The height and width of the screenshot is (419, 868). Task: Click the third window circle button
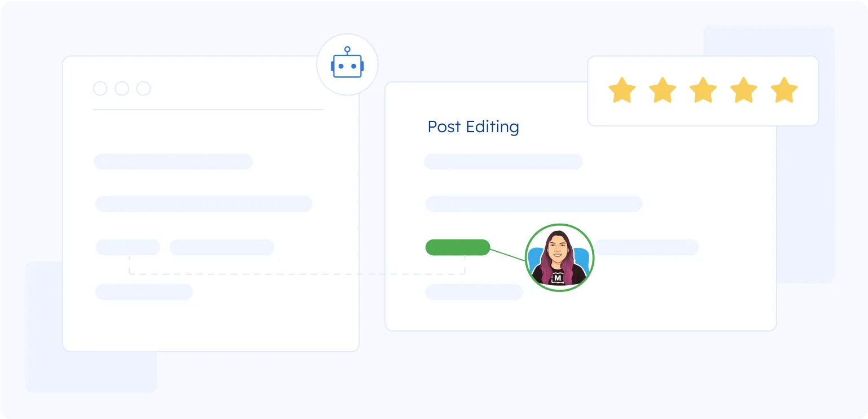(x=144, y=89)
